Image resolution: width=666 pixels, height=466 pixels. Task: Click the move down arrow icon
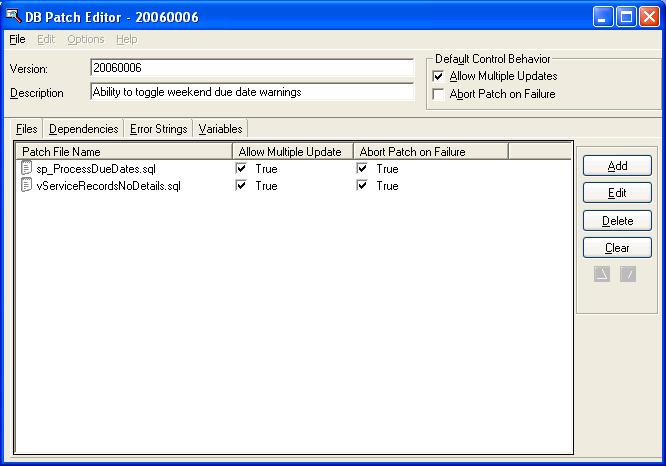pyautogui.click(x=628, y=274)
